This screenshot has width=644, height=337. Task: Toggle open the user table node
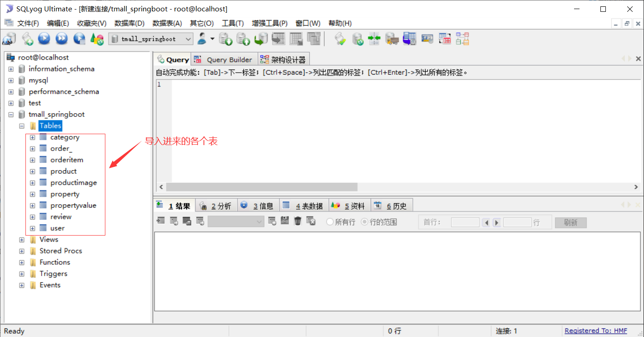[x=32, y=228]
